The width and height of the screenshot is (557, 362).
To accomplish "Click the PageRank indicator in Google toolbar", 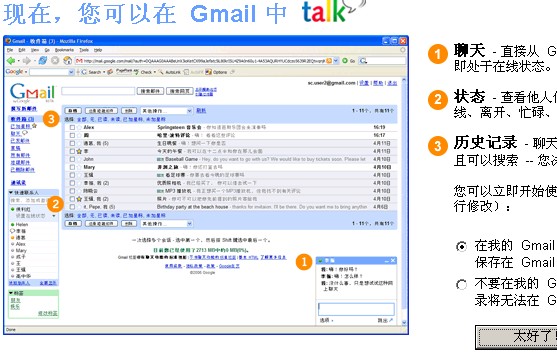I will 124,72.
